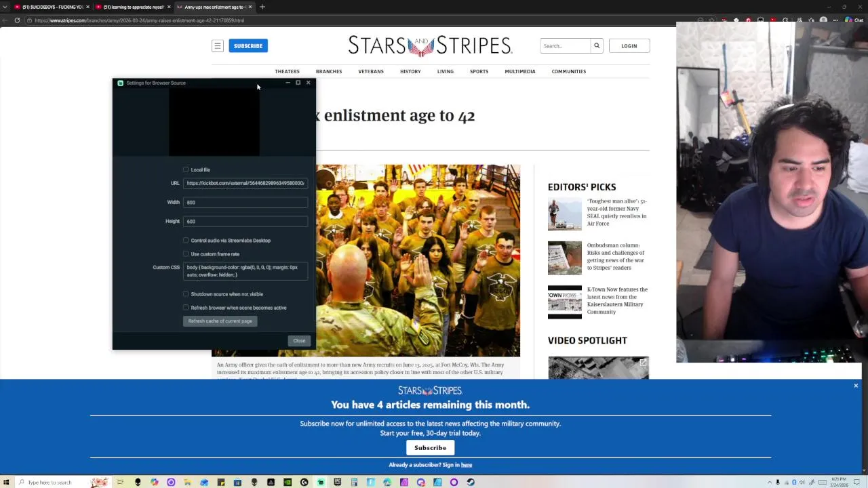The width and height of the screenshot is (868, 488).
Task: Open the SPORTS menu
Action: coord(479,71)
